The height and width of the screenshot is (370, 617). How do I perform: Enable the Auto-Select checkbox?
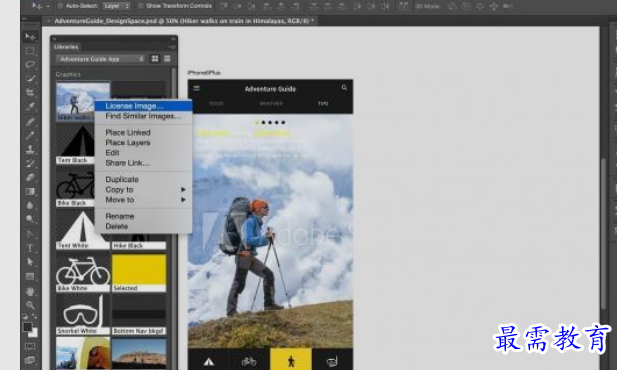tap(60, 6)
